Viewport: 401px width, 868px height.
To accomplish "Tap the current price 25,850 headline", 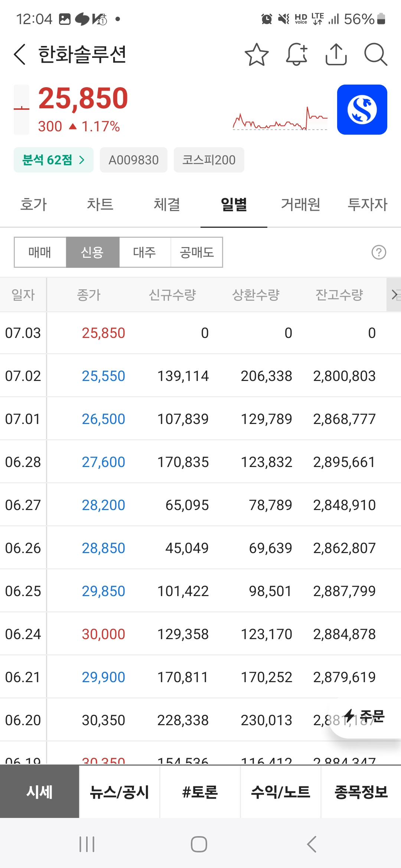I will pyautogui.click(x=83, y=99).
